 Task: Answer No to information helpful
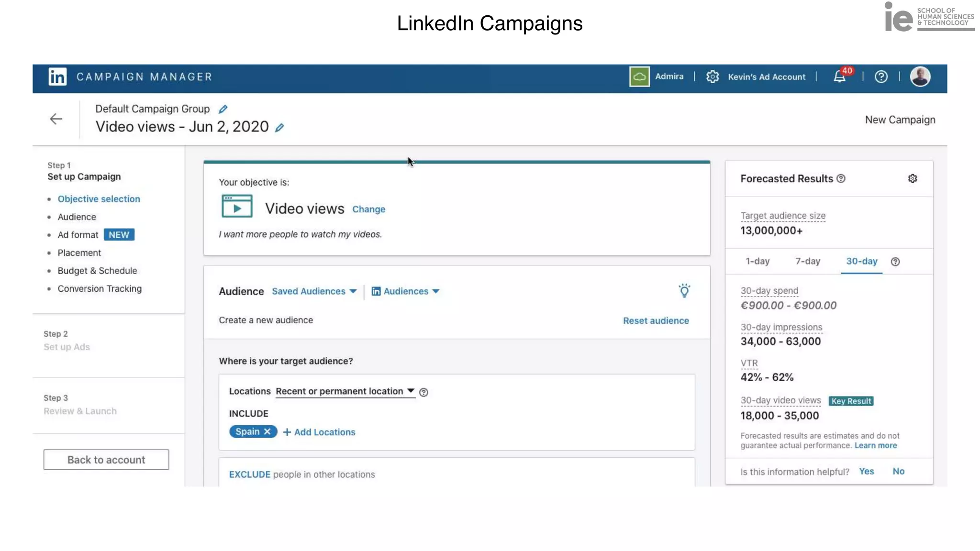click(x=899, y=471)
